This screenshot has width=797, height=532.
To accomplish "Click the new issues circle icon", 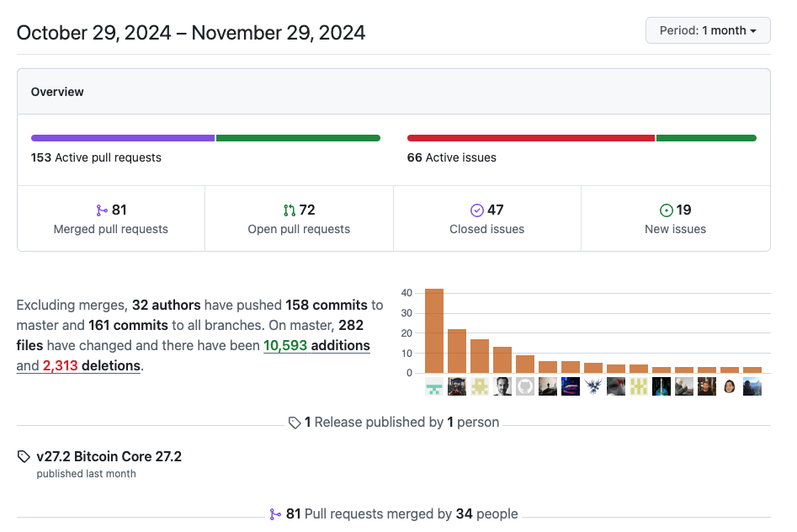I will pyautogui.click(x=667, y=210).
